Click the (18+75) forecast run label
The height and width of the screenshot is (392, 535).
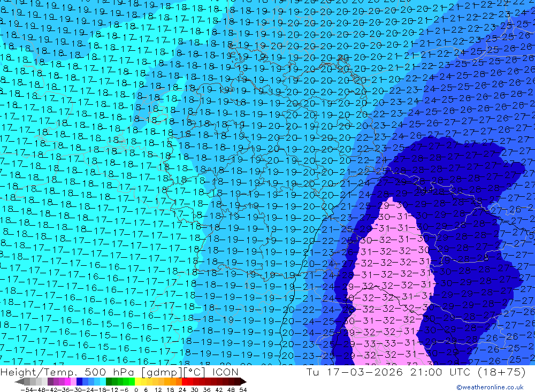pyautogui.click(x=501, y=372)
